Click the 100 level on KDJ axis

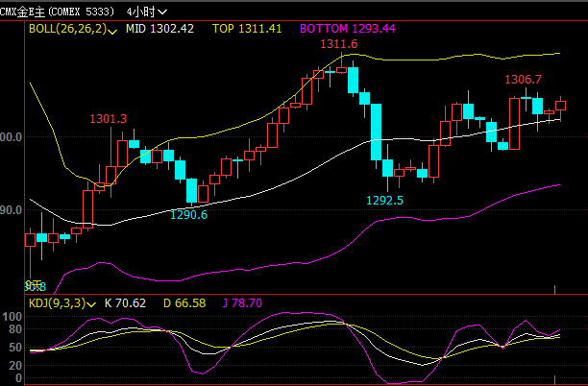tap(12, 317)
